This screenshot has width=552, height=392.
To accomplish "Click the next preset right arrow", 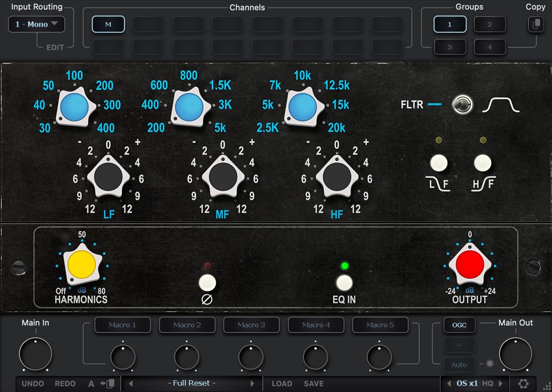I will pyautogui.click(x=252, y=383).
